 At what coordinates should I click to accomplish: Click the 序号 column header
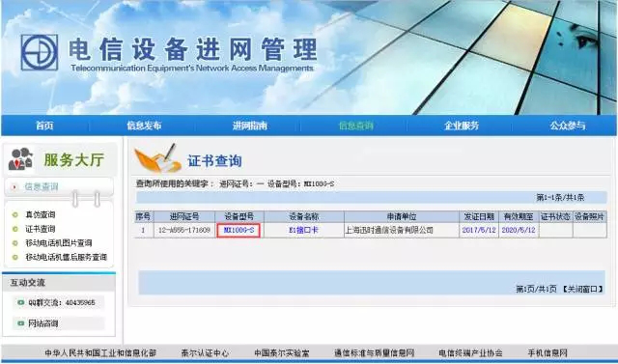tap(143, 216)
